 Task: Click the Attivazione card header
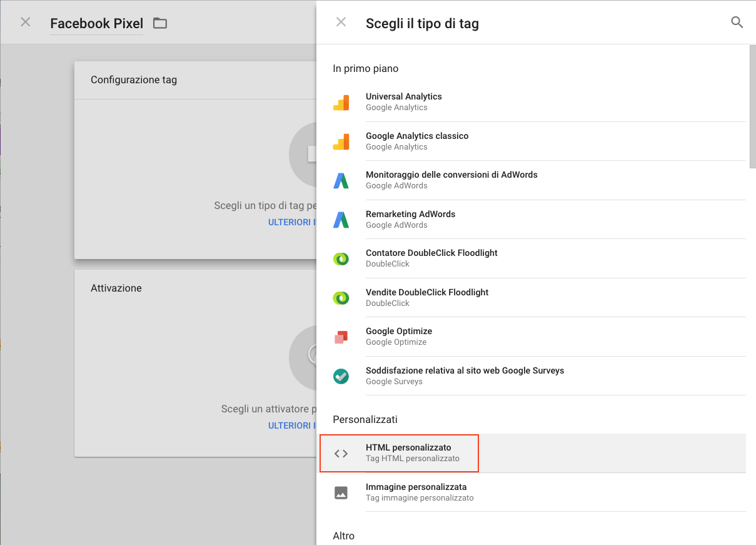[x=196, y=288]
